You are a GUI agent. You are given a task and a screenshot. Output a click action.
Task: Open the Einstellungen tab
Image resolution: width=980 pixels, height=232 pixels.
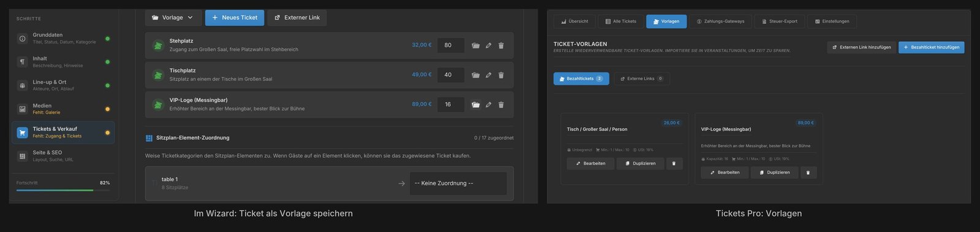[832, 21]
